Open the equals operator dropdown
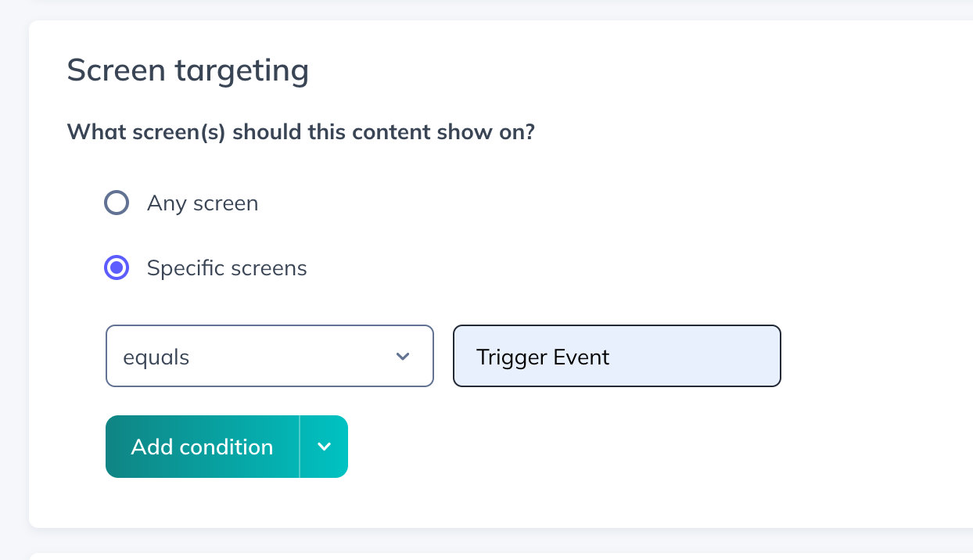This screenshot has height=560, width=973. pyautogui.click(x=269, y=357)
